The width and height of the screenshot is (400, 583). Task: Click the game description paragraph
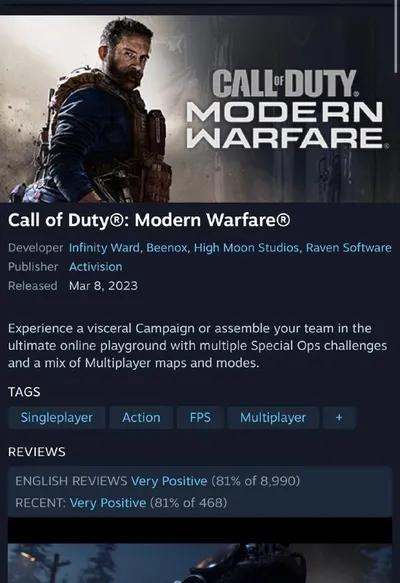tap(197, 345)
